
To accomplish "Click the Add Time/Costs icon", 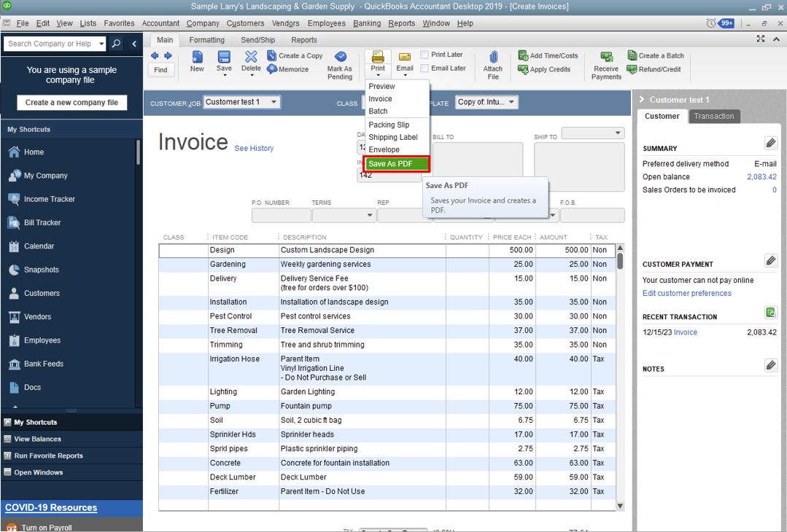I will click(x=523, y=56).
